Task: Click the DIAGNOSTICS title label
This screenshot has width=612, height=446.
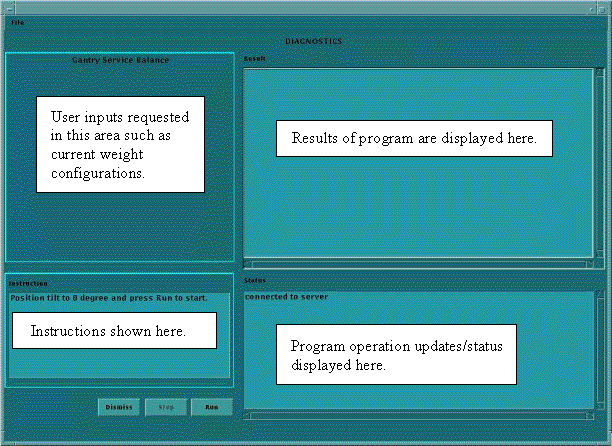Action: point(313,41)
